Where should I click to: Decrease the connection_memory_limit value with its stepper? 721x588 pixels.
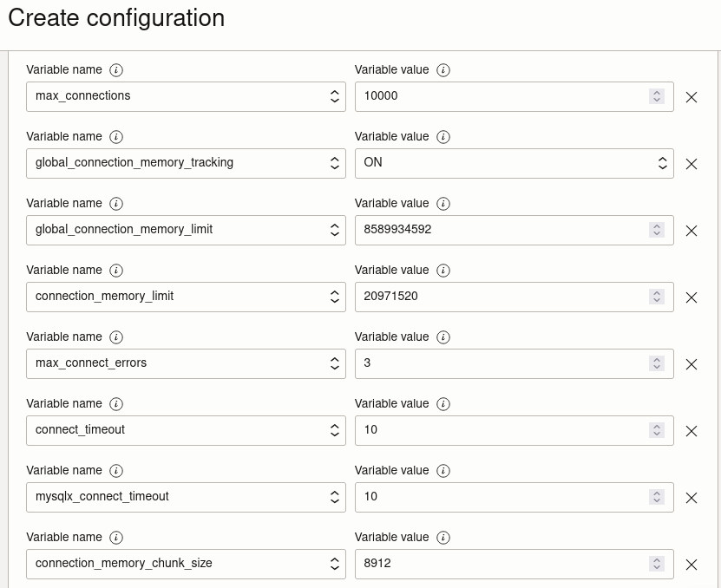[656, 300]
